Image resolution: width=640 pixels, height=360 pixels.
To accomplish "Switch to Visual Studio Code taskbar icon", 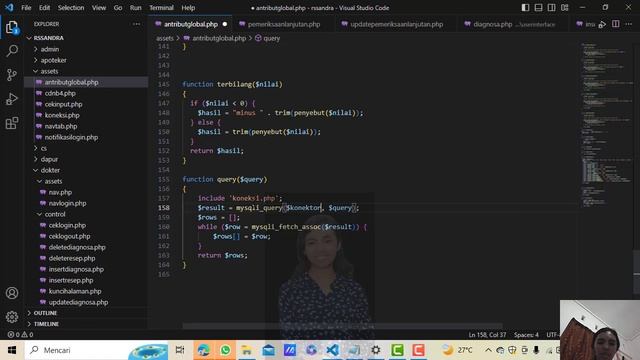I will coord(333,350).
